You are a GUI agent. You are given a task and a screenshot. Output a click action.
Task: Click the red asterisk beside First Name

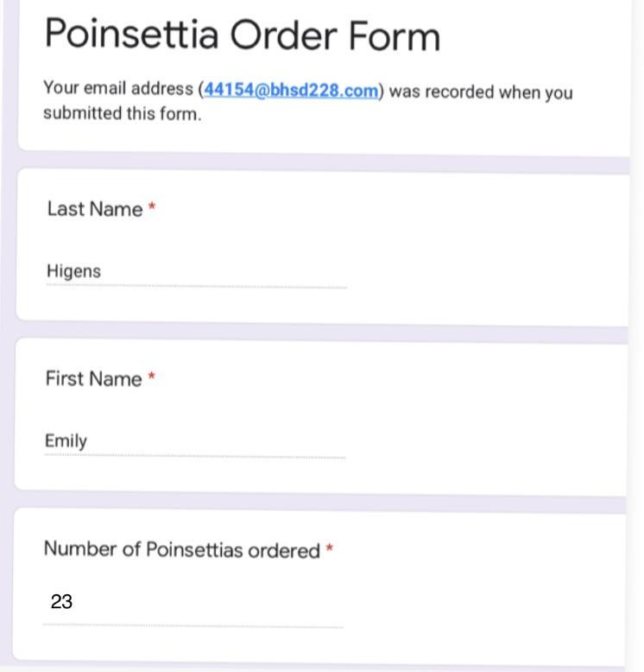click(151, 377)
